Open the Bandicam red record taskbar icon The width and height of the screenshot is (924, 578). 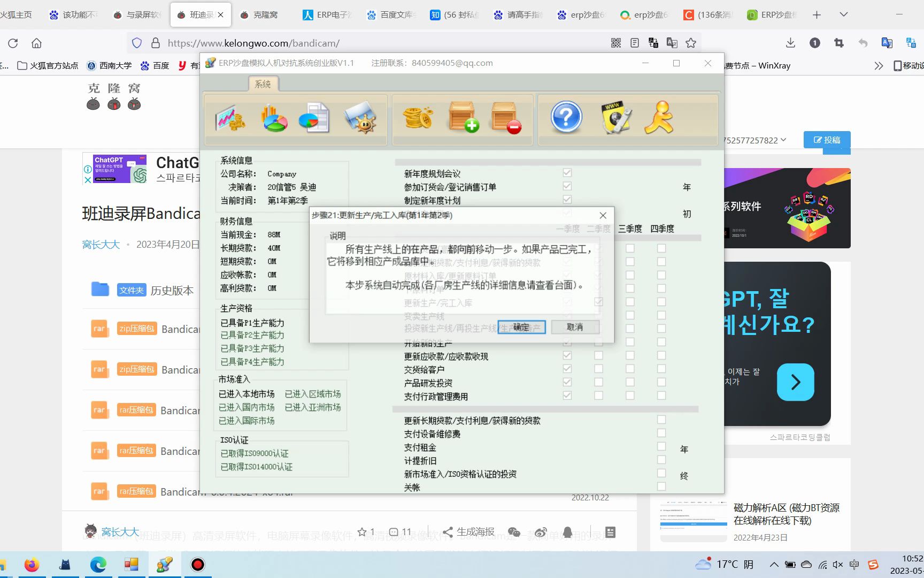(x=198, y=565)
